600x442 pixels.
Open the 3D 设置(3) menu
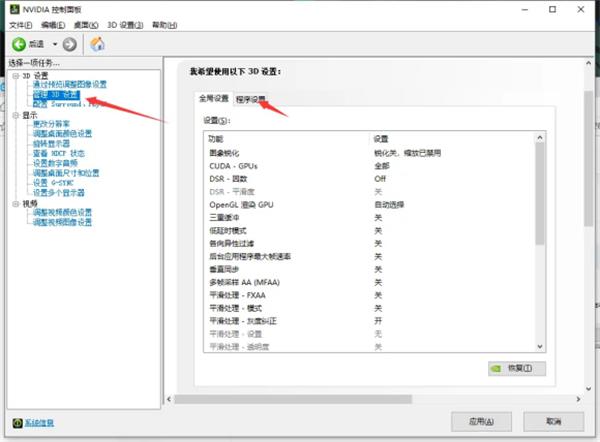125,25
